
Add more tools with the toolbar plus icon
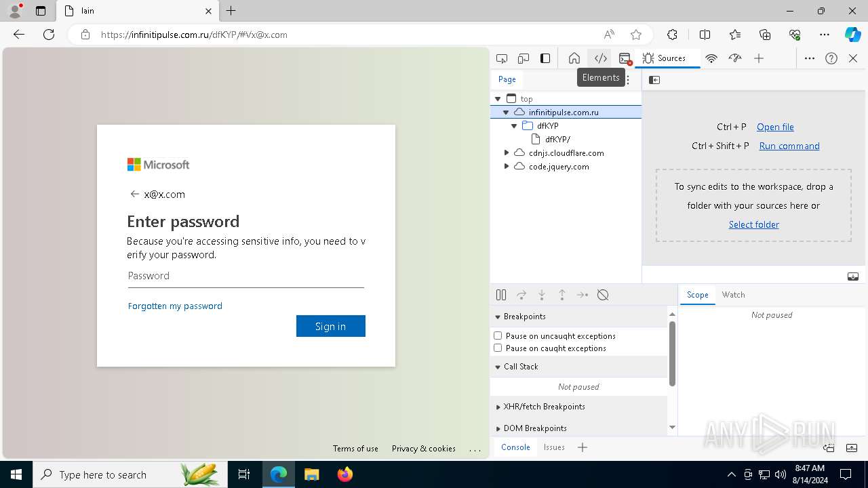pyautogui.click(x=759, y=58)
